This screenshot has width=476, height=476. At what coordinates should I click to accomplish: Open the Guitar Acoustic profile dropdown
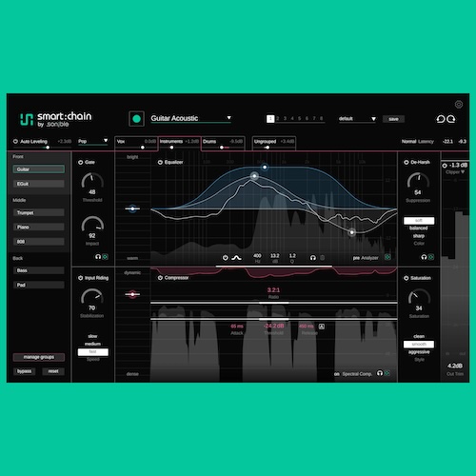190,118
